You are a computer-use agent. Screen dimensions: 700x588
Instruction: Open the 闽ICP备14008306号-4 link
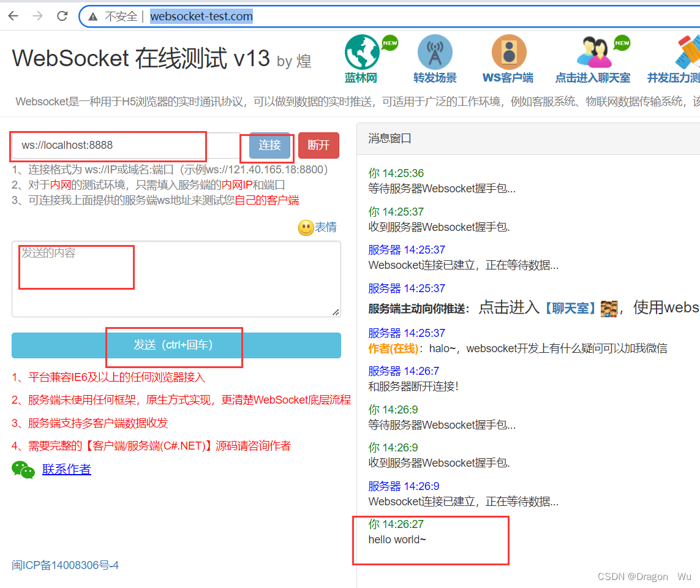point(65,565)
